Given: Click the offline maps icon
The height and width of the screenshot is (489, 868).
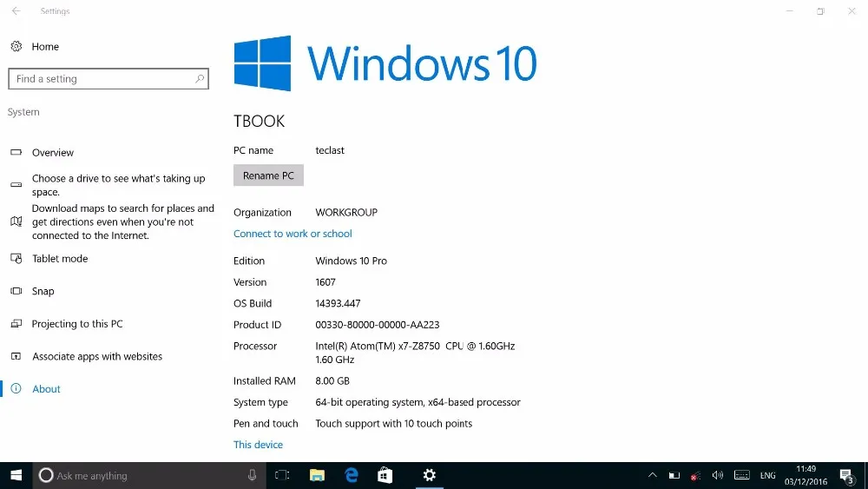Looking at the screenshot, I should coord(16,221).
